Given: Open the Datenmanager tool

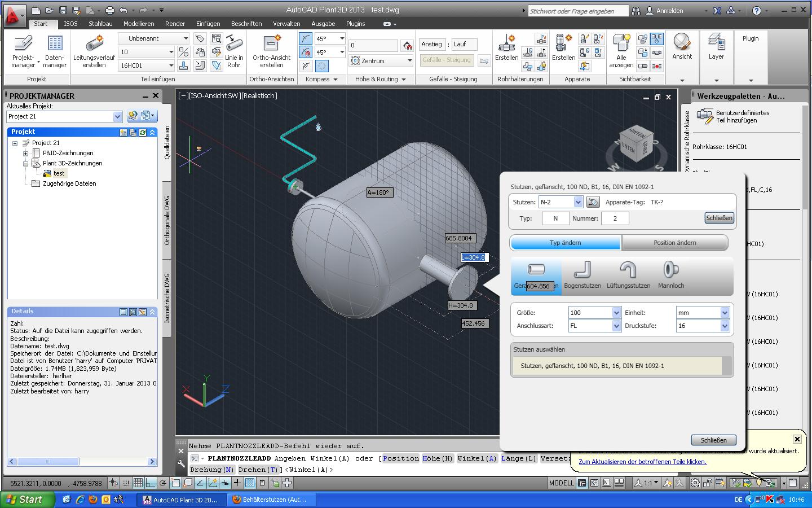Looking at the screenshot, I should pos(55,51).
